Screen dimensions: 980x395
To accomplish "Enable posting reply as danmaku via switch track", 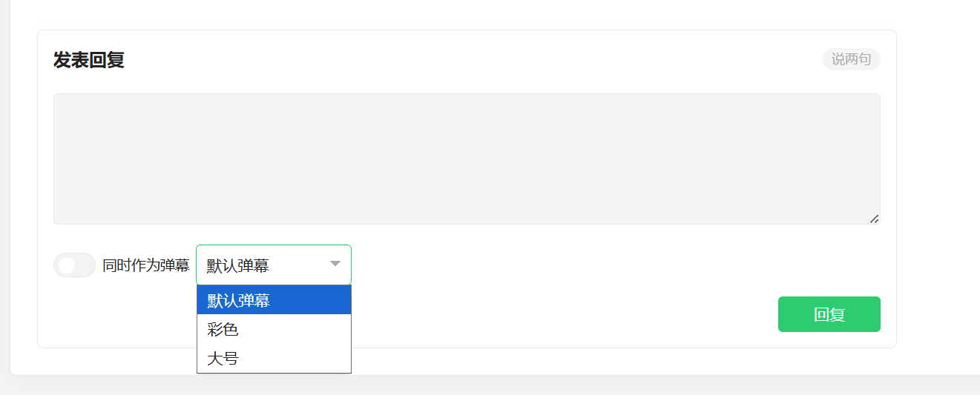I will click(x=74, y=265).
